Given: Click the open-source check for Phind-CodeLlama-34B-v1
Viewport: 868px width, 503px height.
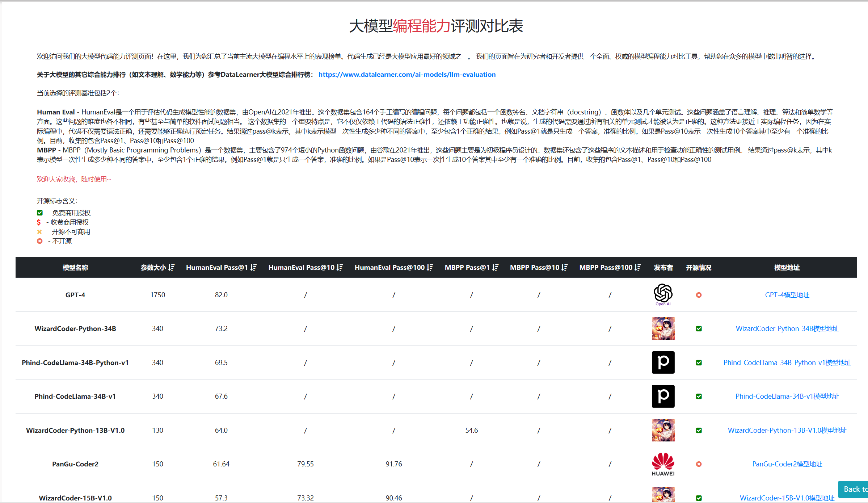Looking at the screenshot, I should tap(699, 396).
